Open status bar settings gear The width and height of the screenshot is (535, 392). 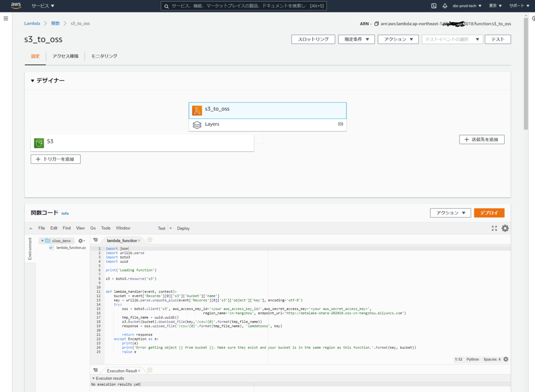coord(506,359)
